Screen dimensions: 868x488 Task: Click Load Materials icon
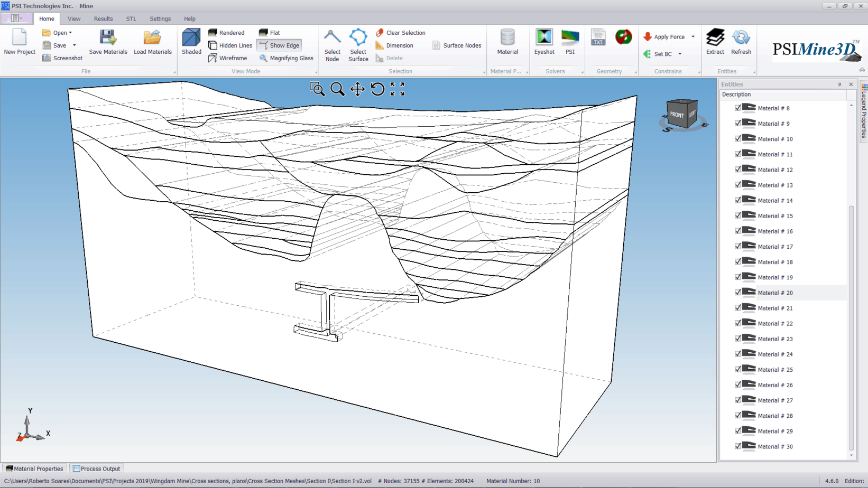point(152,42)
